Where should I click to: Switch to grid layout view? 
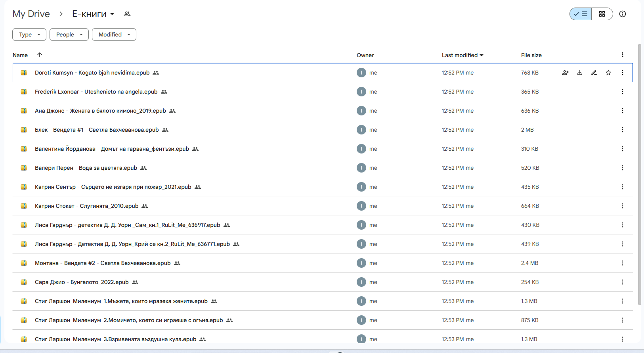602,14
